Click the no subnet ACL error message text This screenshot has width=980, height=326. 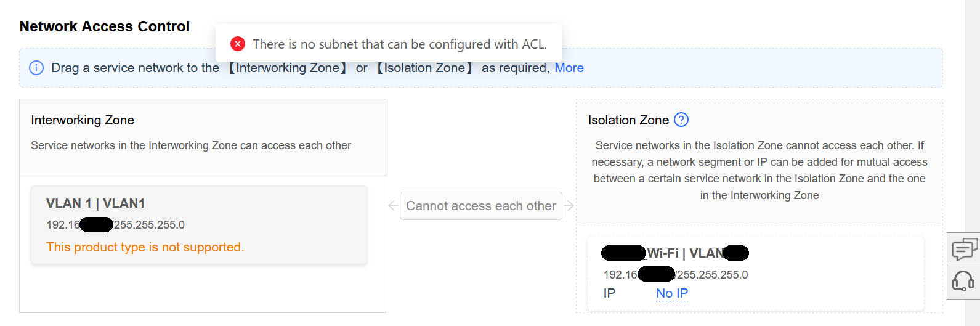tap(400, 44)
